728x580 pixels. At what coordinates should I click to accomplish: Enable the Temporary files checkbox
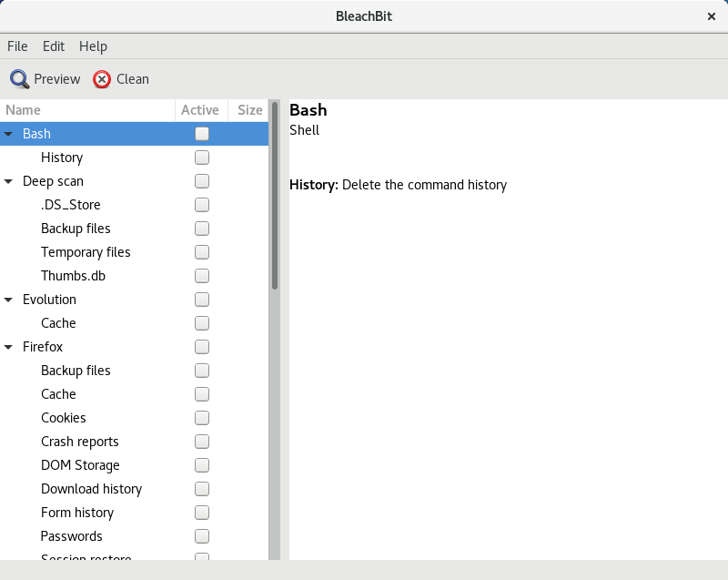point(202,252)
